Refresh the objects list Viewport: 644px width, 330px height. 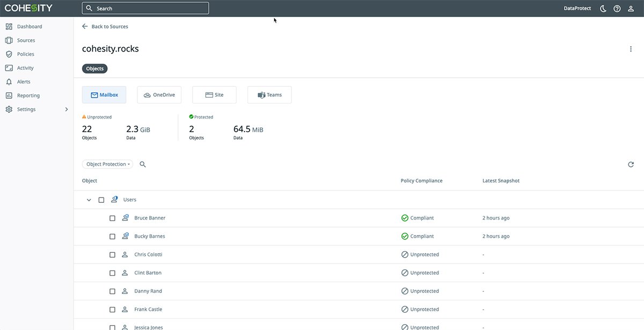click(x=631, y=164)
